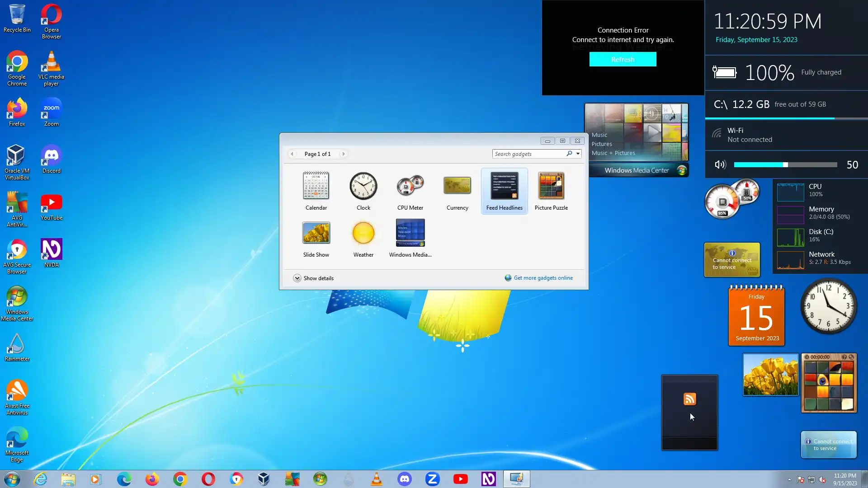
Task: Open Discord from the taskbar
Action: point(404,479)
